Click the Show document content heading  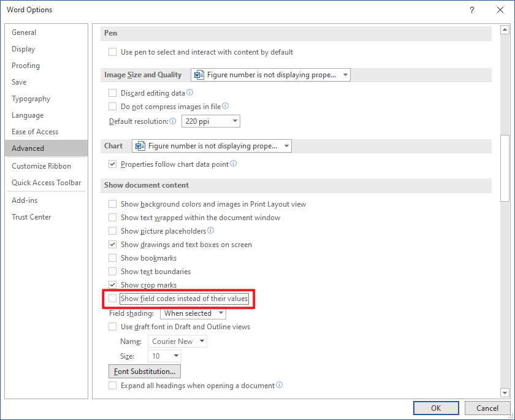tap(147, 185)
